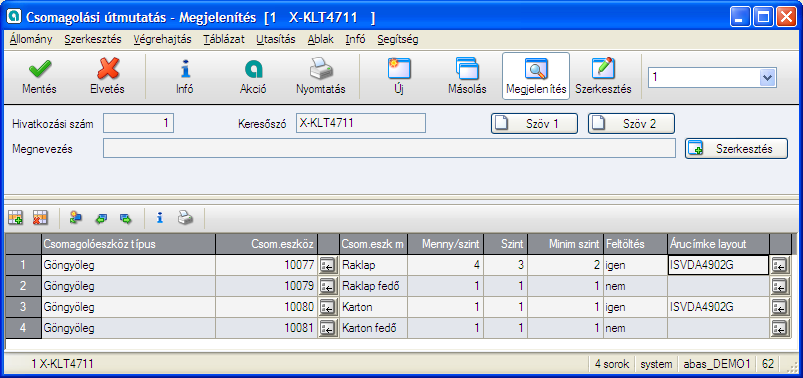Screen dimensions: 803x378
Task: Click the 'system' status bar entry
Action: (x=657, y=364)
